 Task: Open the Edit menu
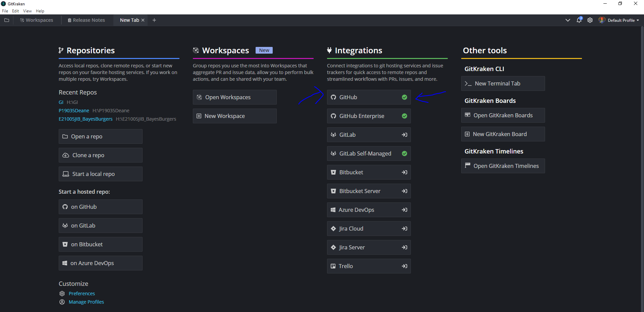(x=15, y=11)
